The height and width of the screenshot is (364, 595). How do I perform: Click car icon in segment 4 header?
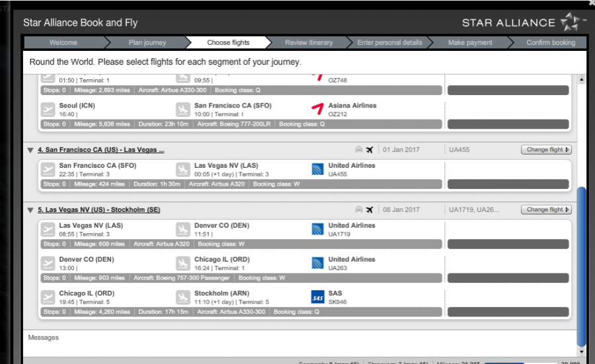[358, 149]
